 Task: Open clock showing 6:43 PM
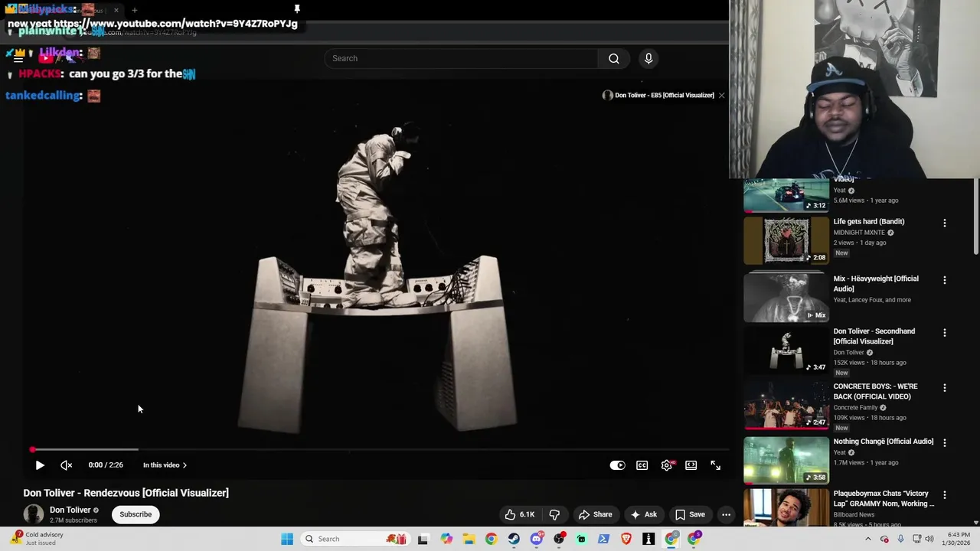pos(958,539)
